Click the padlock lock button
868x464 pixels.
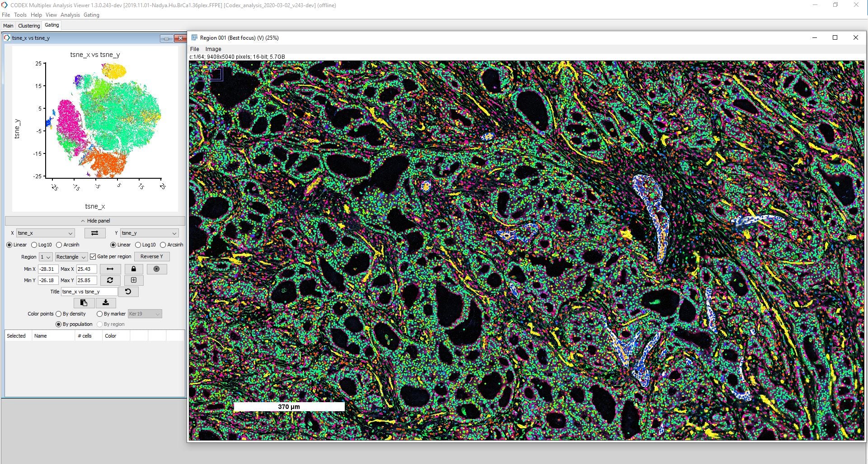tap(133, 269)
